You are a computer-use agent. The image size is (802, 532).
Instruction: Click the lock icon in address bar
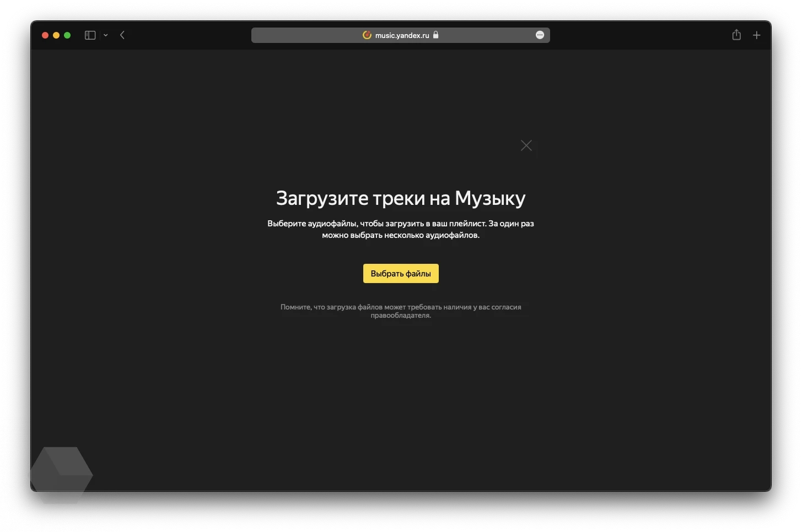pyautogui.click(x=436, y=35)
